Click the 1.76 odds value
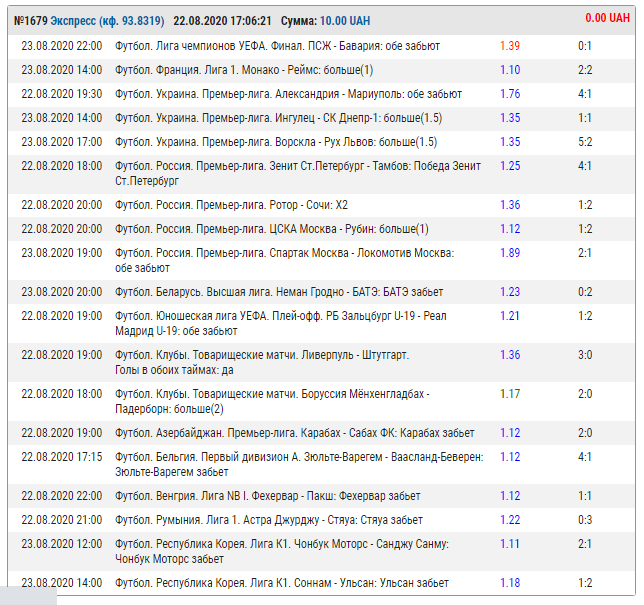This screenshot has height=605, width=644. pyautogui.click(x=510, y=94)
